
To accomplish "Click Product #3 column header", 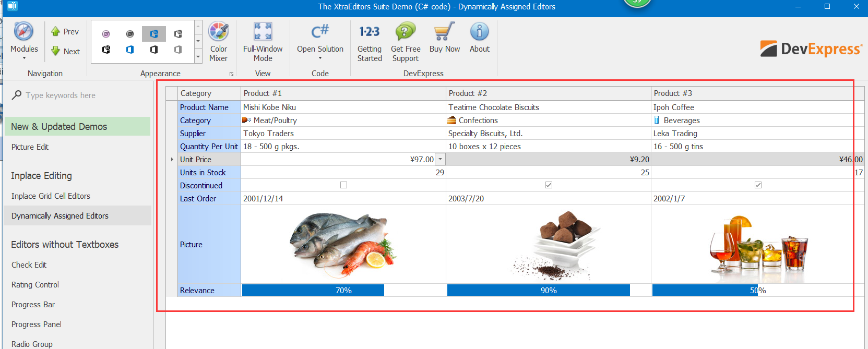I will [758, 93].
